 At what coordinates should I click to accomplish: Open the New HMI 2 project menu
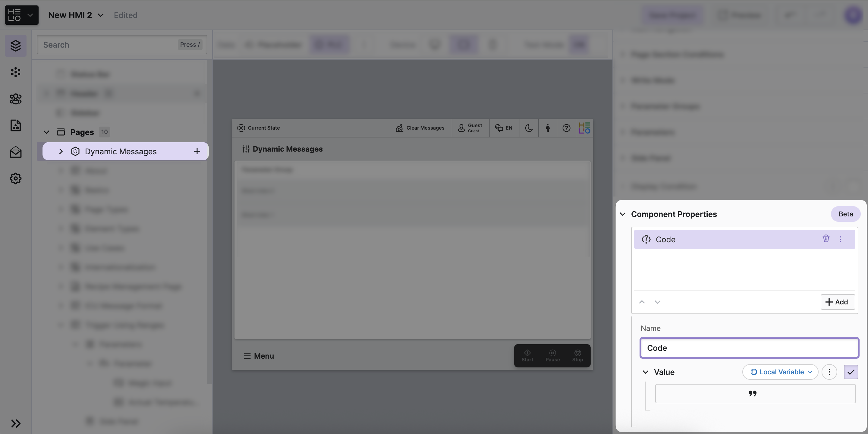click(x=76, y=15)
